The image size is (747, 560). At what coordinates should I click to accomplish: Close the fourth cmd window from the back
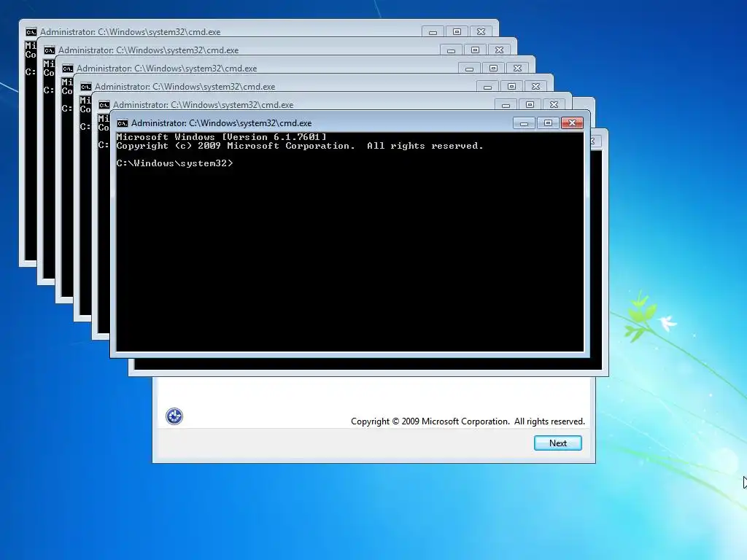pyautogui.click(x=535, y=87)
